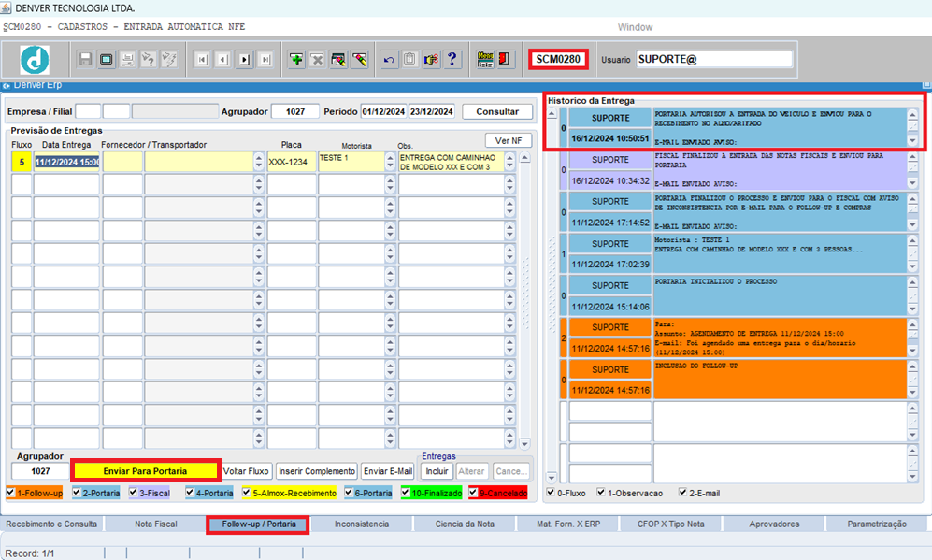Click the Voltar Fluxo button
932x560 pixels.
(x=246, y=471)
